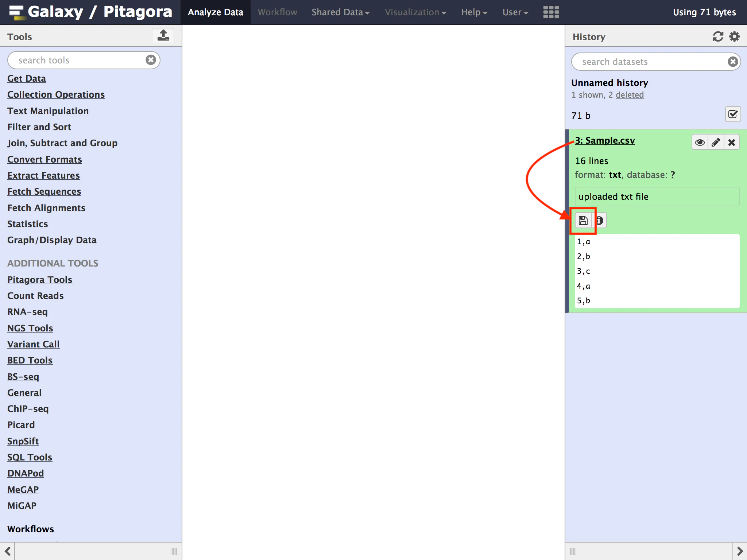Viewport: 747px width, 560px height.
Task: Collapse the History panel with right arrow
Action: click(x=740, y=551)
